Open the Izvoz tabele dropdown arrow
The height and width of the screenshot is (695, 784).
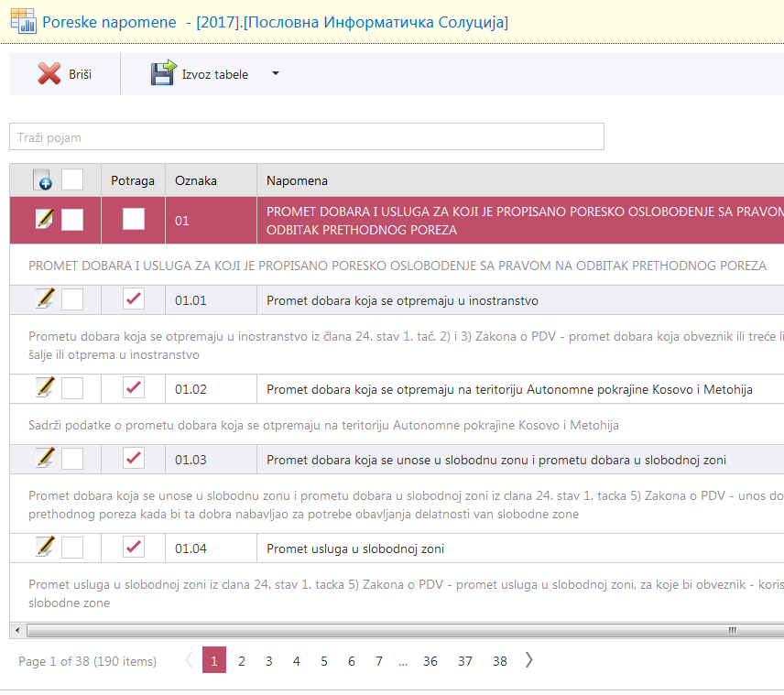point(276,74)
